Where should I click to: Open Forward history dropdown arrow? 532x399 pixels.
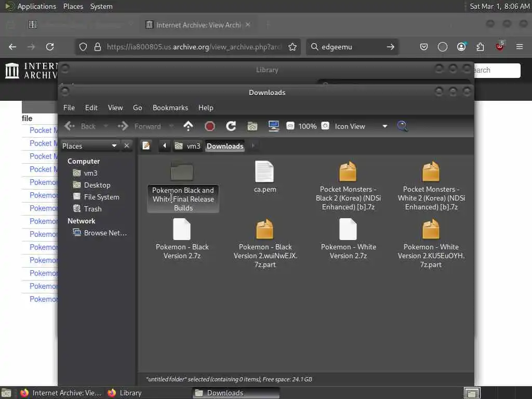coord(171,126)
